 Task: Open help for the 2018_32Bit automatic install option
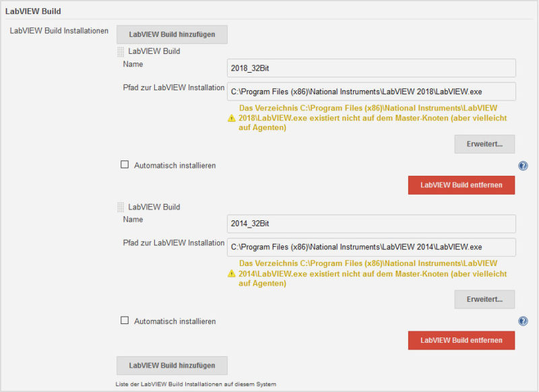pos(523,166)
